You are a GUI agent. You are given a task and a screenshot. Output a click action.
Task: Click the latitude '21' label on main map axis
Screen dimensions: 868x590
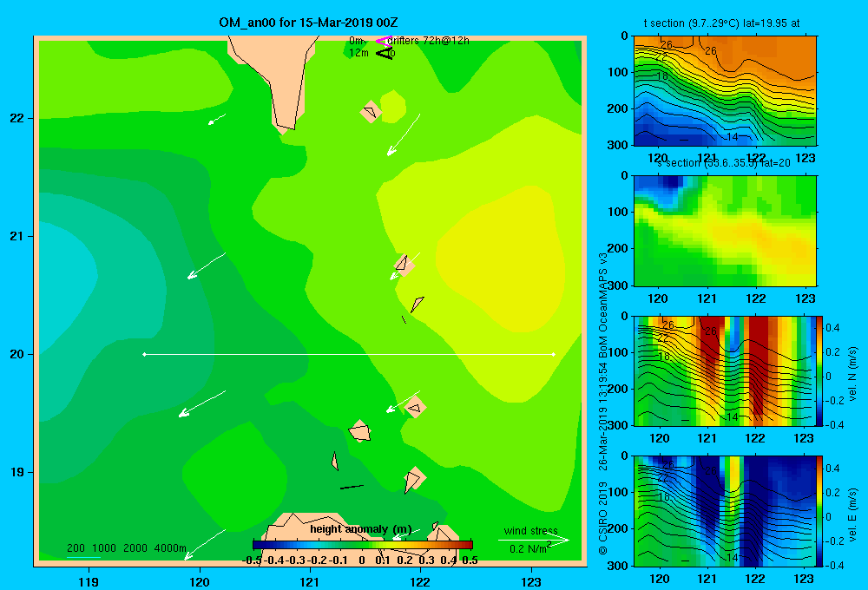tap(16, 236)
